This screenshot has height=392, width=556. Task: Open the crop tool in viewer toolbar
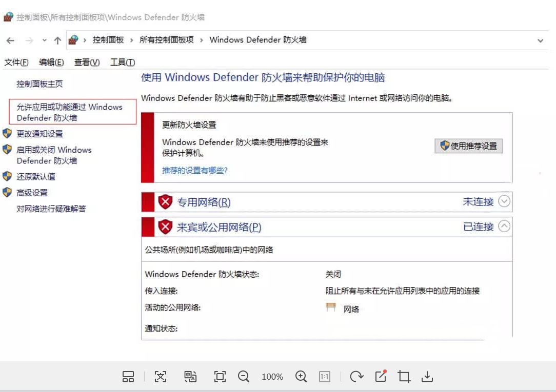[404, 377]
